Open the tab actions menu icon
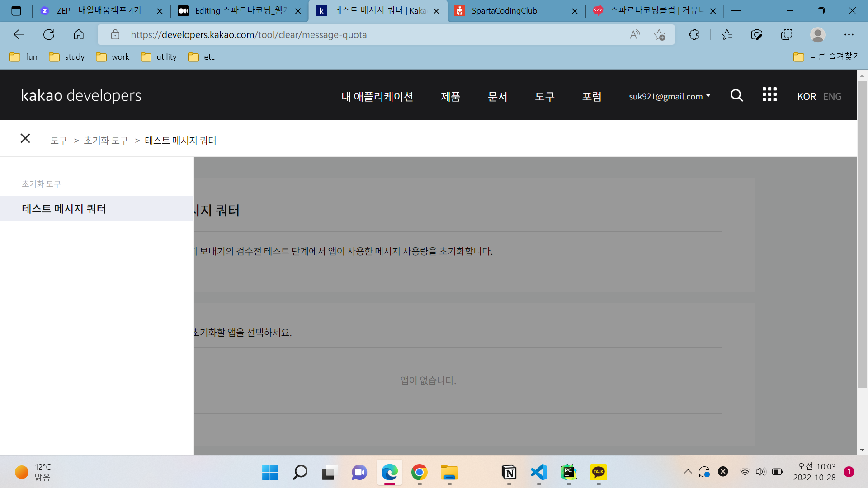868x488 pixels. pyautogui.click(x=16, y=11)
